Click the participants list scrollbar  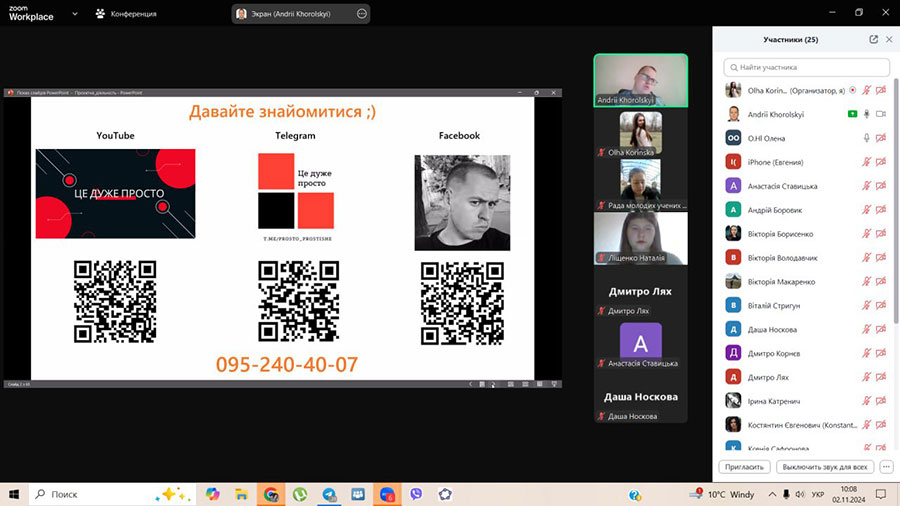[895, 200]
